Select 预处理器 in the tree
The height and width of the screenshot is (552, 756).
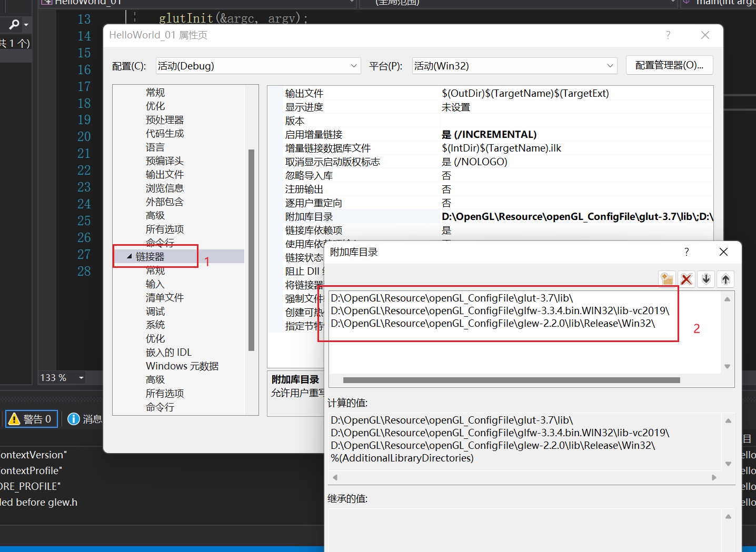(x=165, y=120)
